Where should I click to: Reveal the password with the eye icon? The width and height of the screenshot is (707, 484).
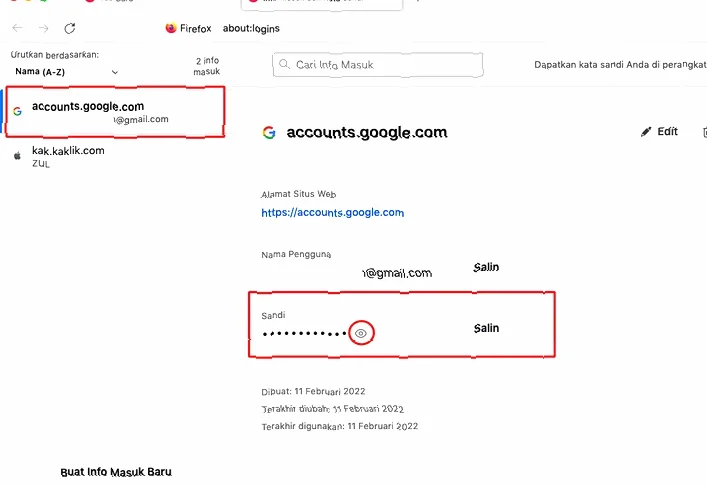[361, 333]
